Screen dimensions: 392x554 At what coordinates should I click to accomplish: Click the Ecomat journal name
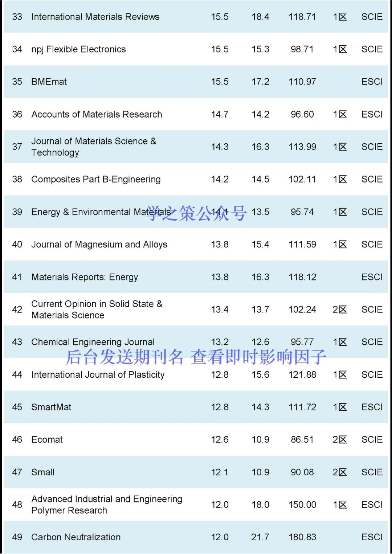click(47, 440)
